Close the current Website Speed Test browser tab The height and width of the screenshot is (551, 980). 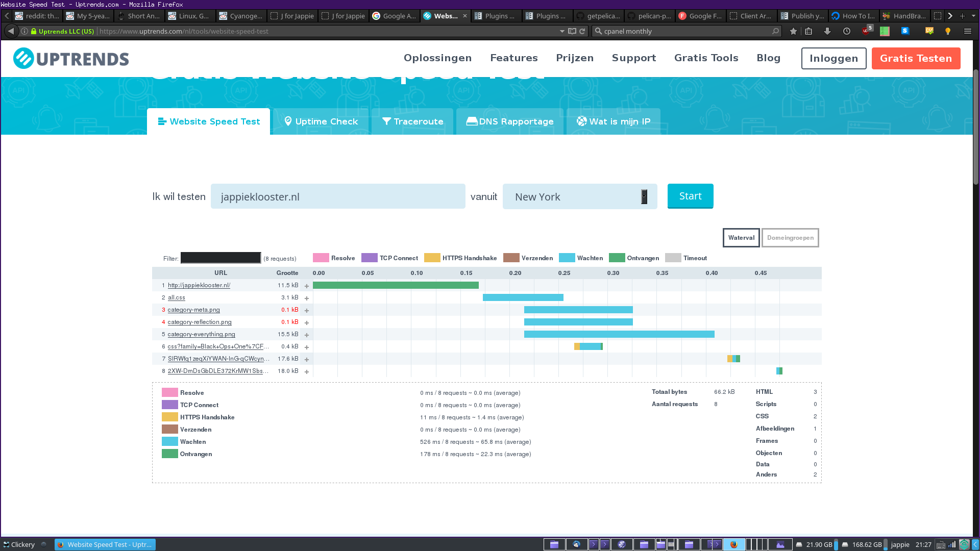coord(464,16)
